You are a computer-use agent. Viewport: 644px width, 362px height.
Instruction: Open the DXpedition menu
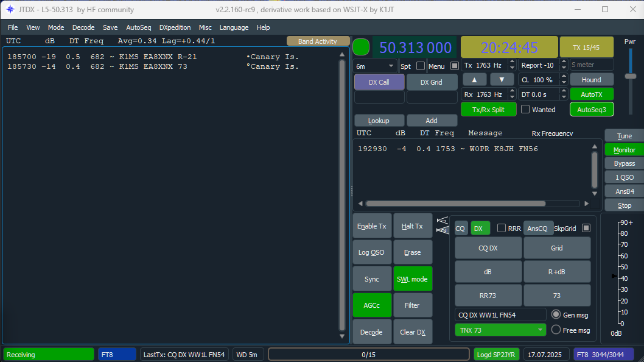175,27
